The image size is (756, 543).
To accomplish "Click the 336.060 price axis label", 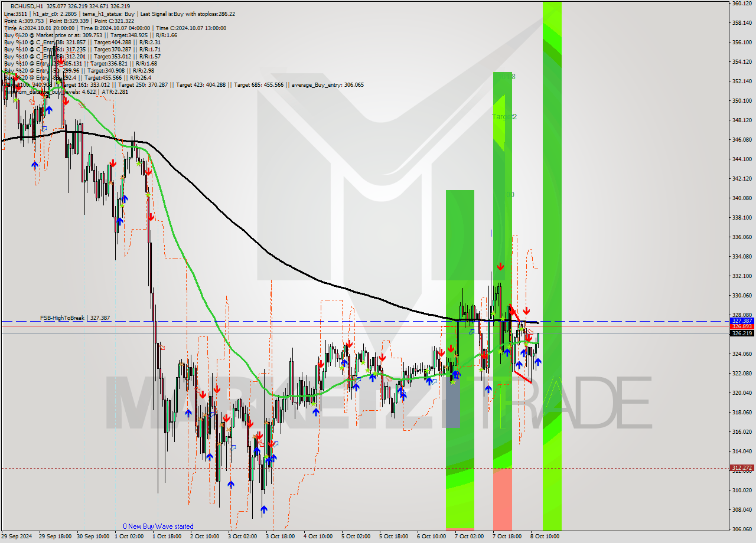I will (742, 237).
